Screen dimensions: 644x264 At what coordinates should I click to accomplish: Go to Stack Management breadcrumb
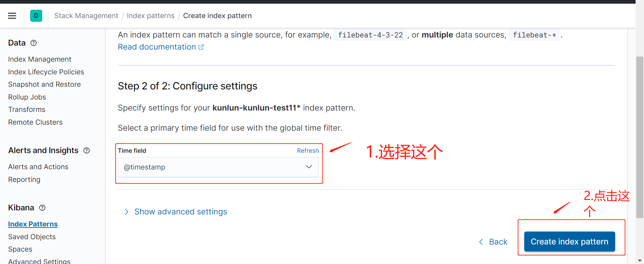click(86, 16)
